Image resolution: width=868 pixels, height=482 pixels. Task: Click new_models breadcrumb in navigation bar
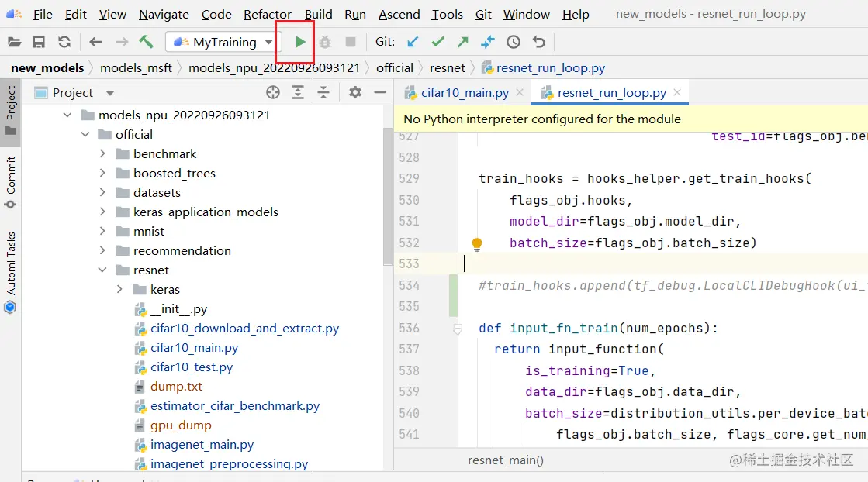pos(47,68)
